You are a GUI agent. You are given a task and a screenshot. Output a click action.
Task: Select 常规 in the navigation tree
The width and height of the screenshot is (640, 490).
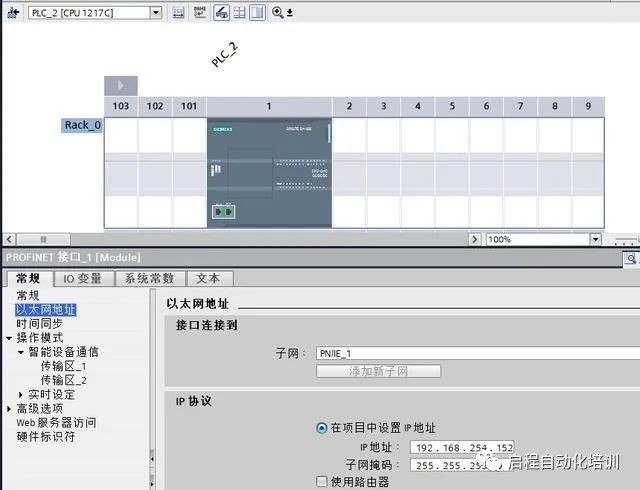tap(28, 295)
